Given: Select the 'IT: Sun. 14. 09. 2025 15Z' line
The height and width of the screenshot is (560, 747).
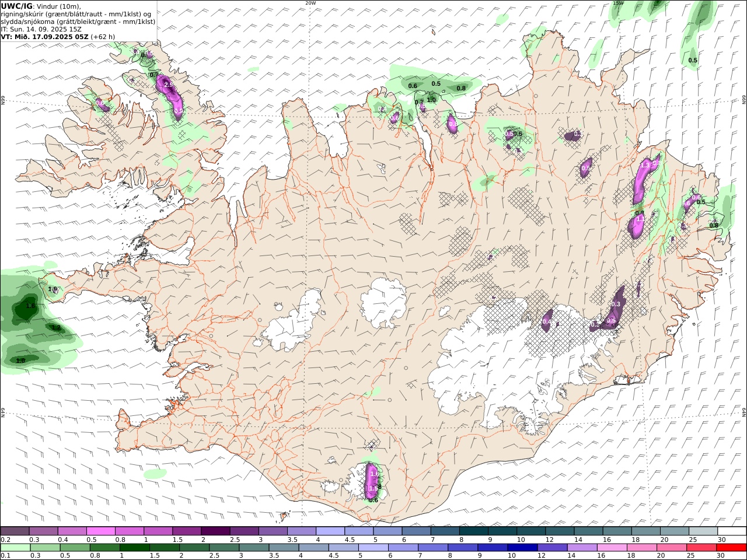Looking at the screenshot, I should [41, 29].
